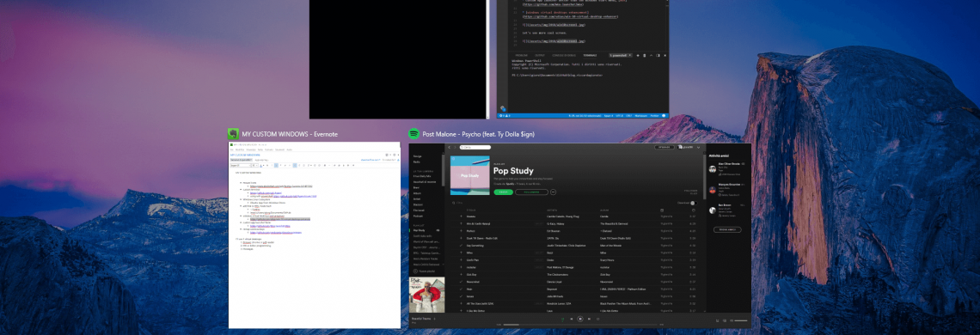Adjust the Spotify volume slider
Image resolution: width=980 pixels, height=335 pixels.
click(741, 320)
